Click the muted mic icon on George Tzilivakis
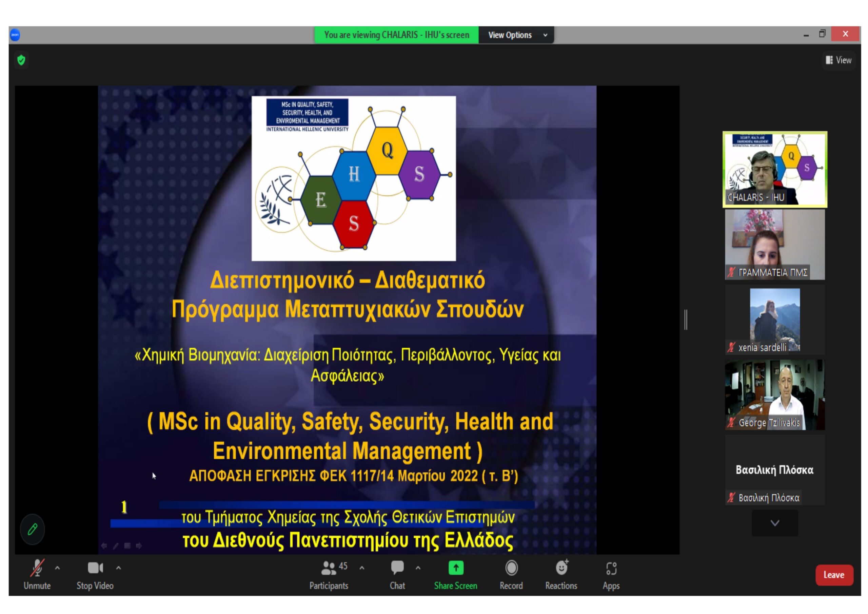Image resolution: width=868 pixels, height=614 pixels. [731, 422]
